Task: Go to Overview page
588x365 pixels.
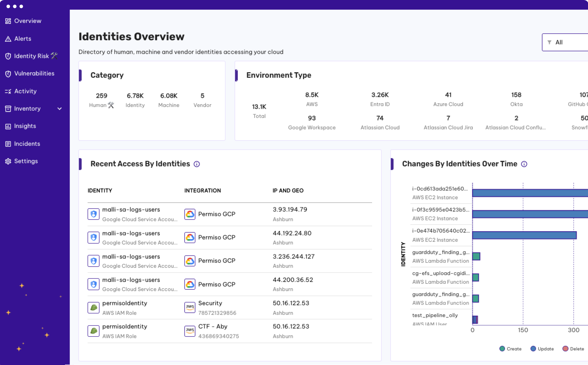Action: click(28, 21)
